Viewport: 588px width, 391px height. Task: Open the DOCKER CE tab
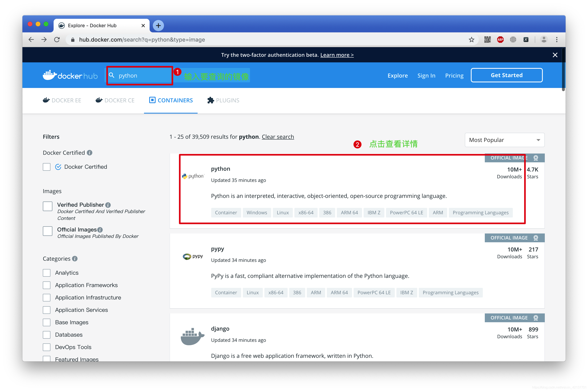click(x=115, y=100)
